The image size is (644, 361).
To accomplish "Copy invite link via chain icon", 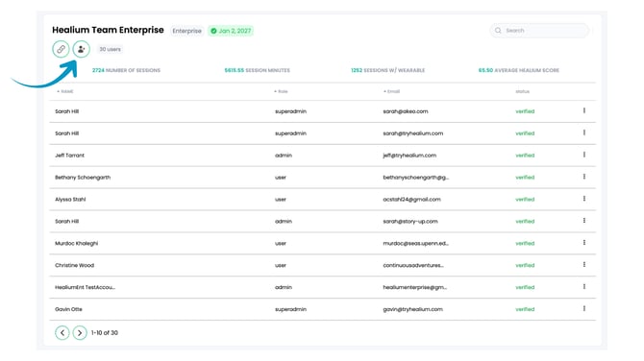I will 61,49.
